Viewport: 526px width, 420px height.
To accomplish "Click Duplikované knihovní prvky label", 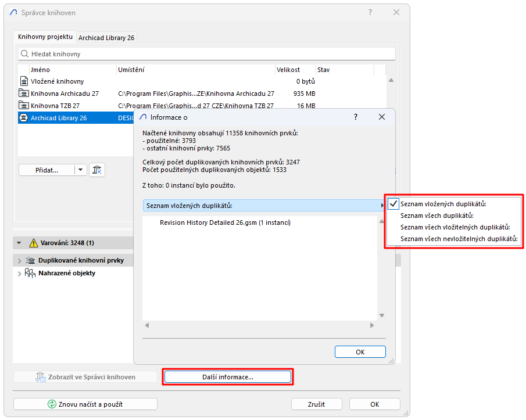I will (81, 260).
